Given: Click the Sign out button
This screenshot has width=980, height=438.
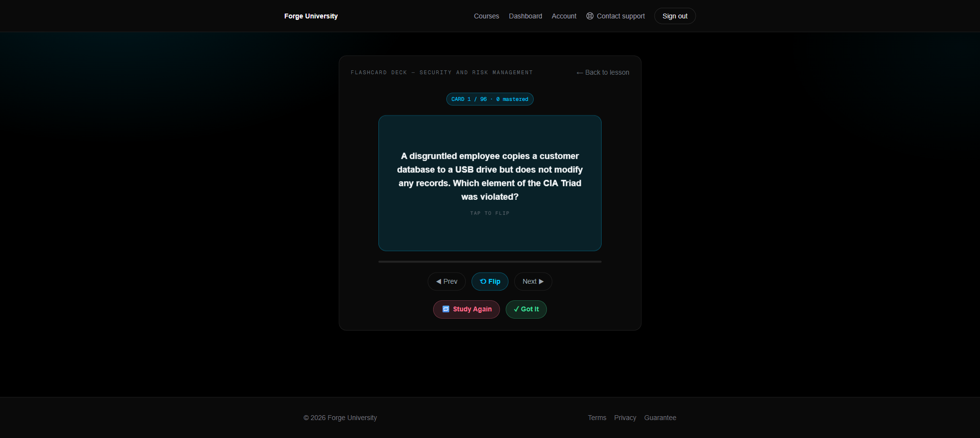Looking at the screenshot, I should click(675, 16).
